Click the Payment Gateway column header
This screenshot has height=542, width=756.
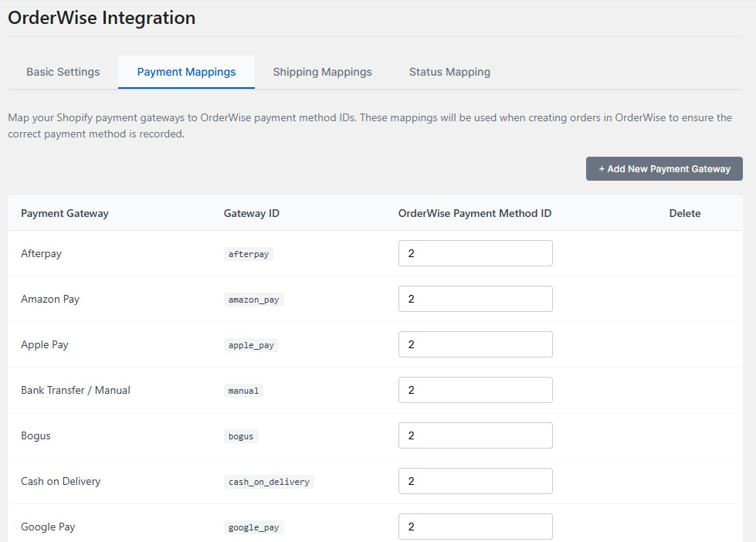pos(65,213)
